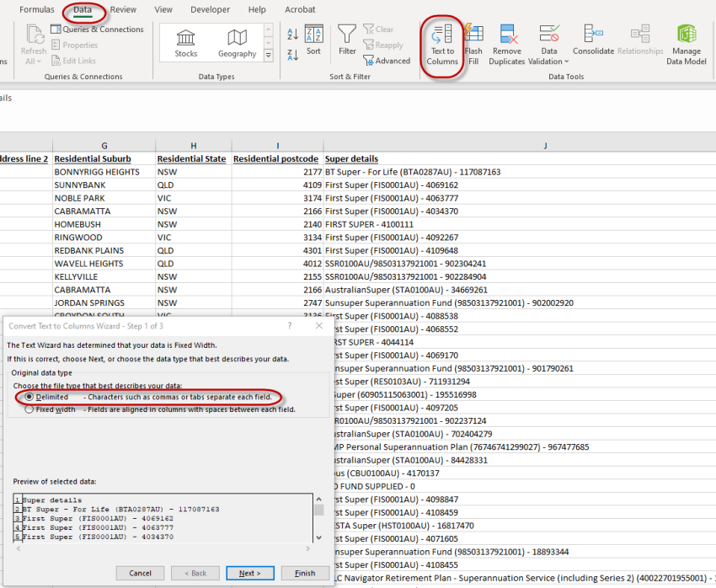Open Manage Data Model
Viewport: 716px width, 588px height.
[x=686, y=45]
